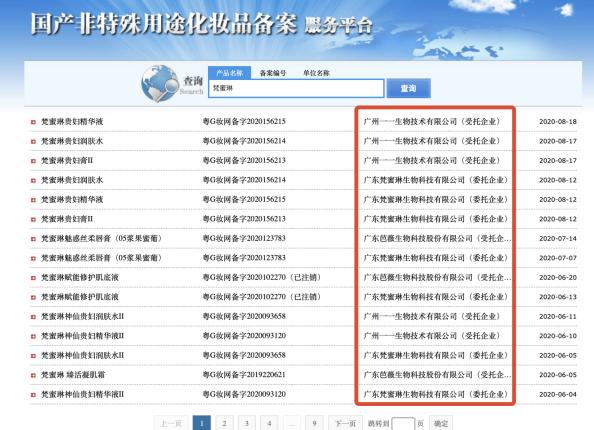Open 梵蜜琳神仙贵妇精华液II entry dated 2020-06-04
This screenshot has width=594, height=430.
click(83, 394)
